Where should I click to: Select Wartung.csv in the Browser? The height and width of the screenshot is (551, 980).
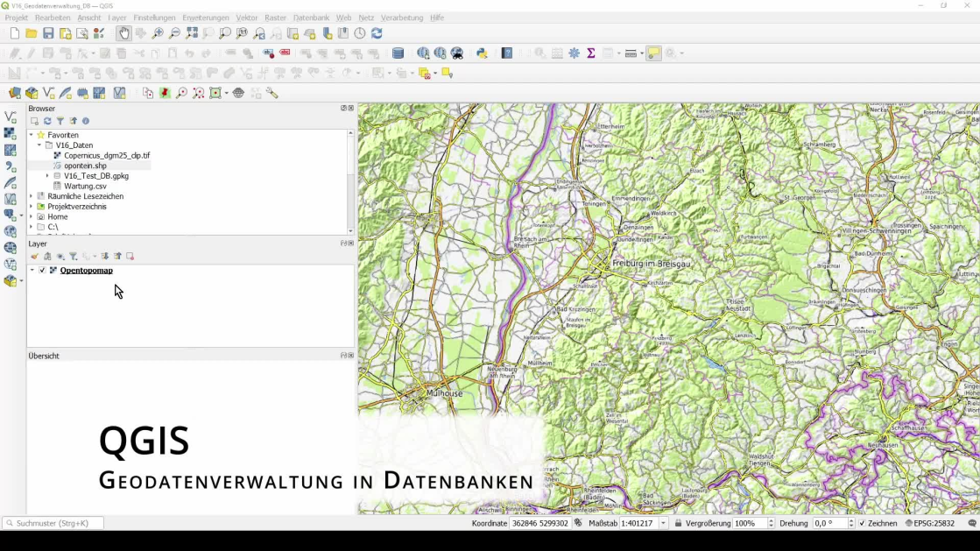point(85,186)
